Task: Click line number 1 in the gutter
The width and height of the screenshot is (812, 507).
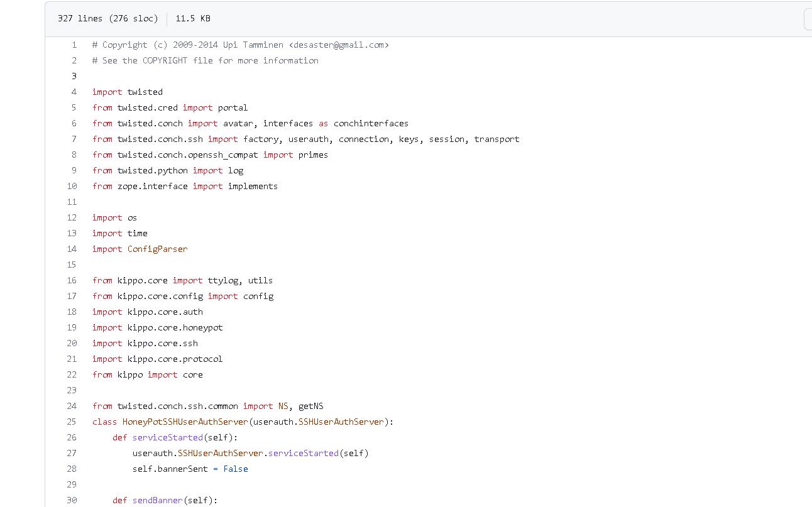Action: tap(74, 45)
